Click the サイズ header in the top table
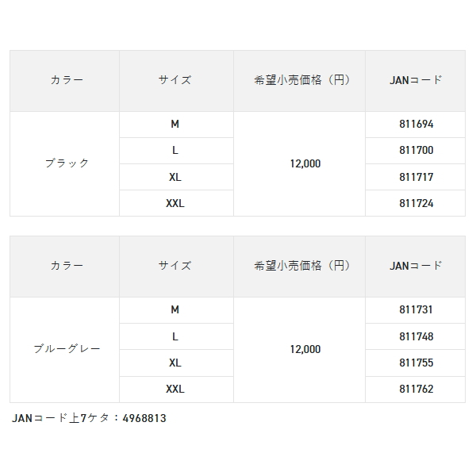This screenshot has width=476, height=476. (x=175, y=80)
